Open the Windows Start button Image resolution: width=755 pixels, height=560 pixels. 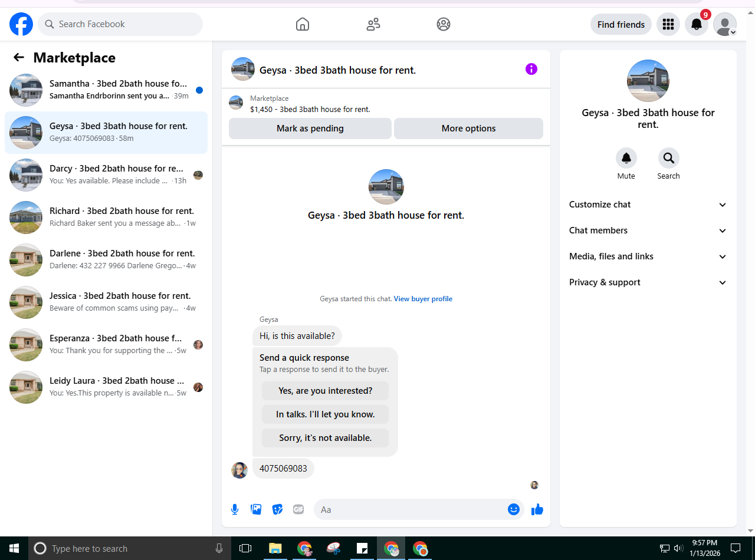pos(14,548)
